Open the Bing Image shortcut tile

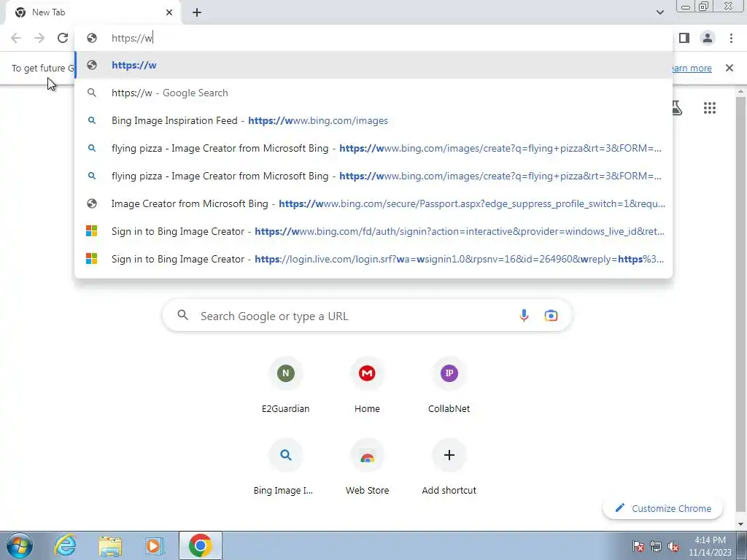286,467
